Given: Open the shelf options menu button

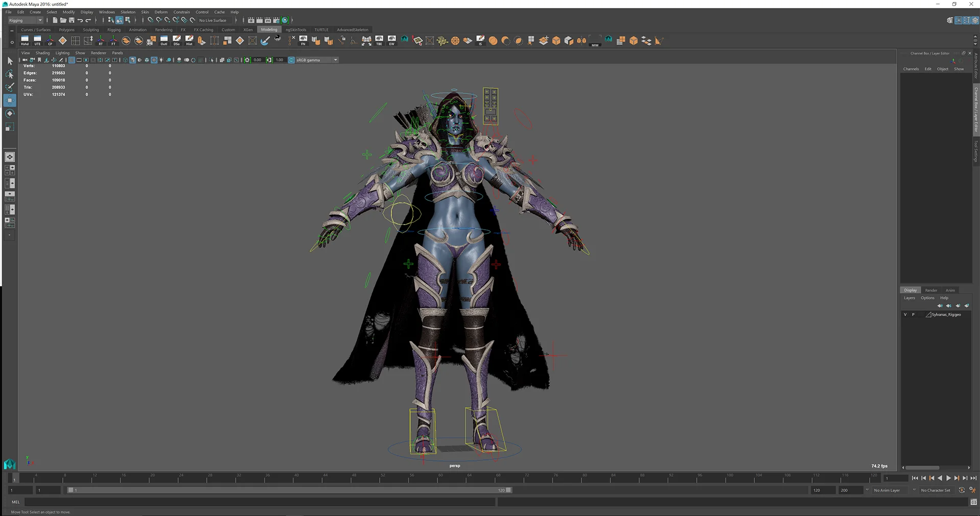Looking at the screenshot, I should pyautogui.click(x=12, y=42).
